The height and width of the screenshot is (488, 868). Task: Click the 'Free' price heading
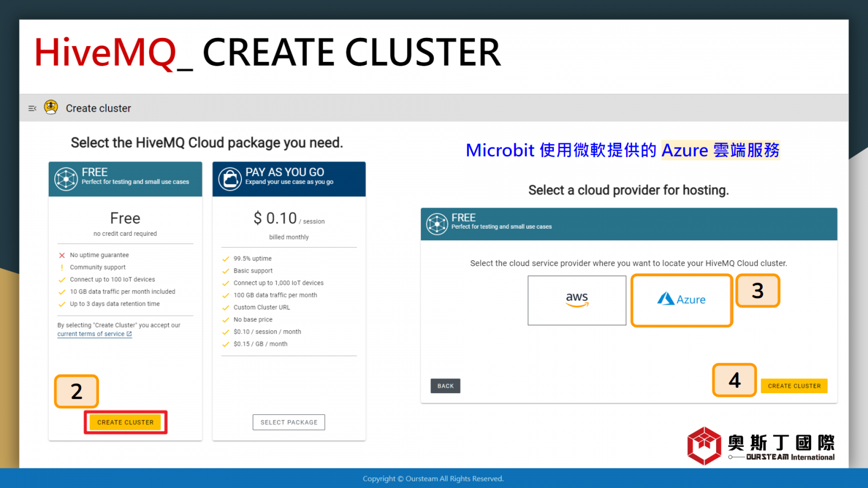[125, 218]
